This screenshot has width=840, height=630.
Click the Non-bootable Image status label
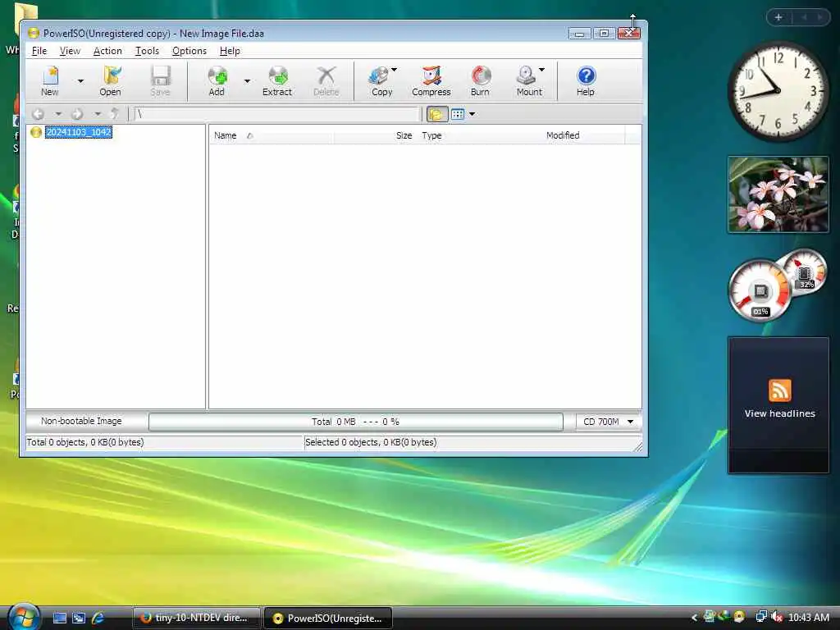click(81, 421)
